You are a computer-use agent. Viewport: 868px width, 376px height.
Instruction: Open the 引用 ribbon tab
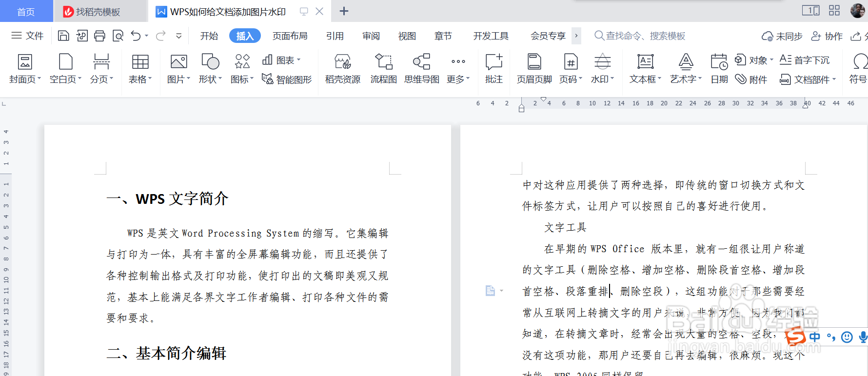(335, 36)
